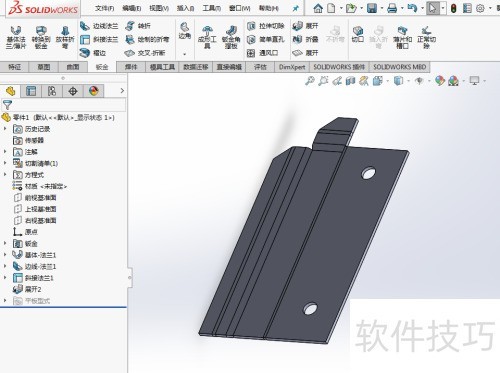Screen dimensions: 500x373
Task: Open the Insert (插入) menu
Action: 185,8
